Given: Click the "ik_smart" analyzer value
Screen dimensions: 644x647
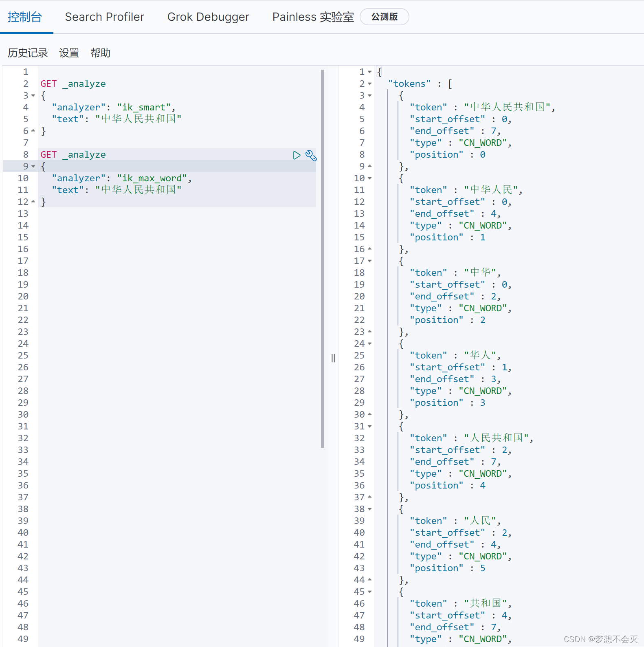Looking at the screenshot, I should 144,108.
